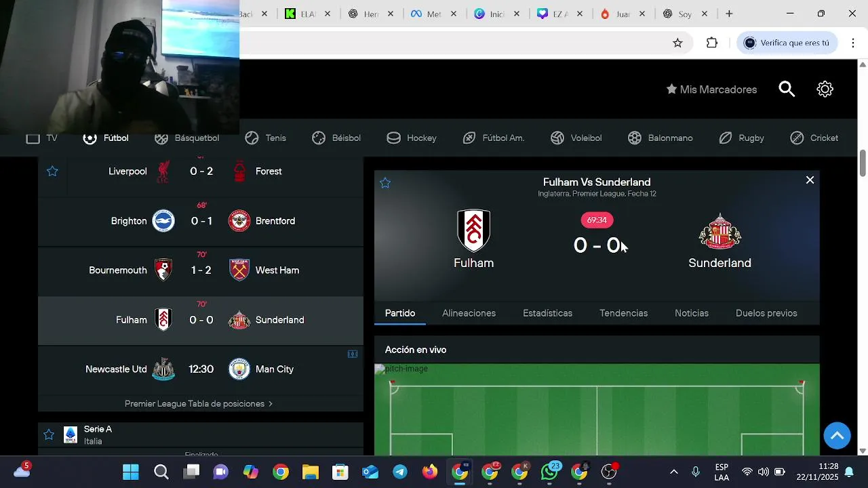This screenshot has height=488, width=868.
Task: Toggle favorite star for Fulham vs Sunderland panel
Action: tap(385, 183)
